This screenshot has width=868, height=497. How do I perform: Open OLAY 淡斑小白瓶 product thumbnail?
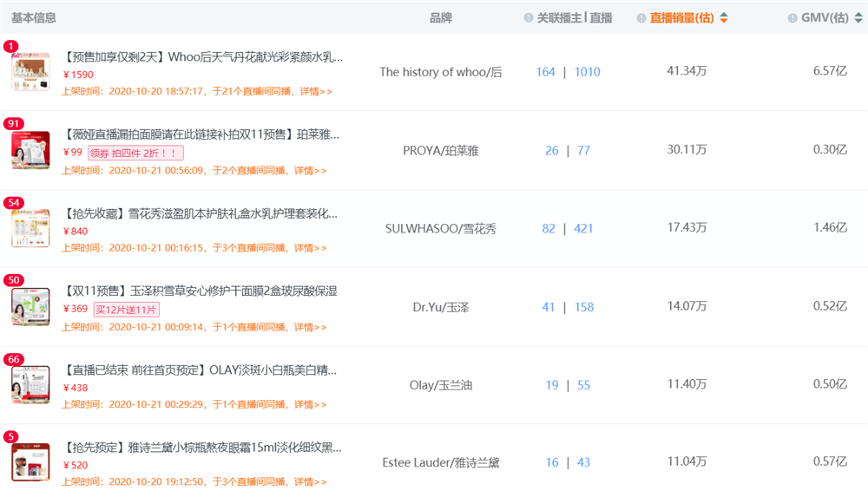coord(30,384)
